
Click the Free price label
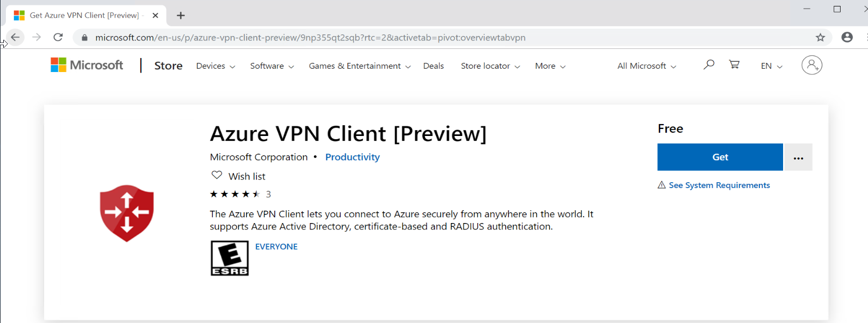(670, 128)
